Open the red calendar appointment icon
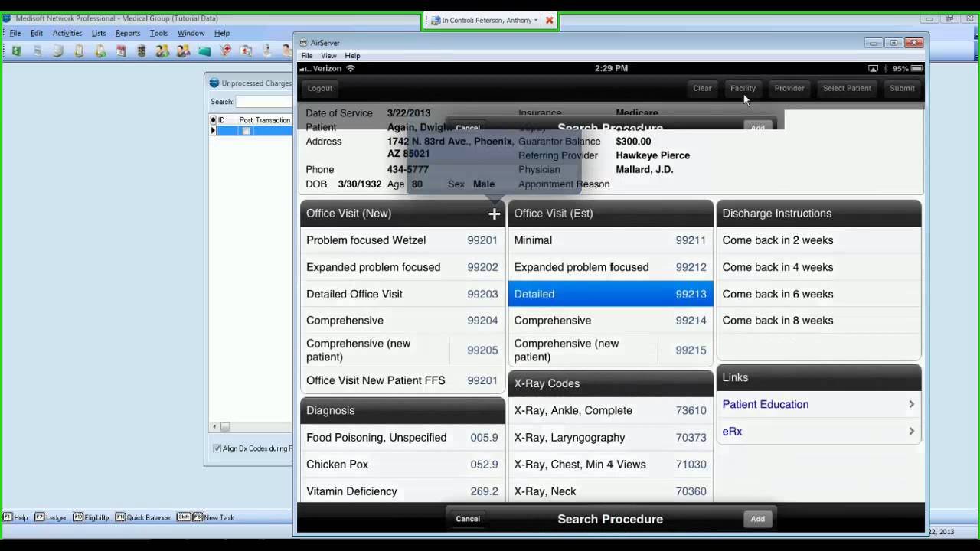Image resolution: width=980 pixels, height=551 pixels. [121, 51]
